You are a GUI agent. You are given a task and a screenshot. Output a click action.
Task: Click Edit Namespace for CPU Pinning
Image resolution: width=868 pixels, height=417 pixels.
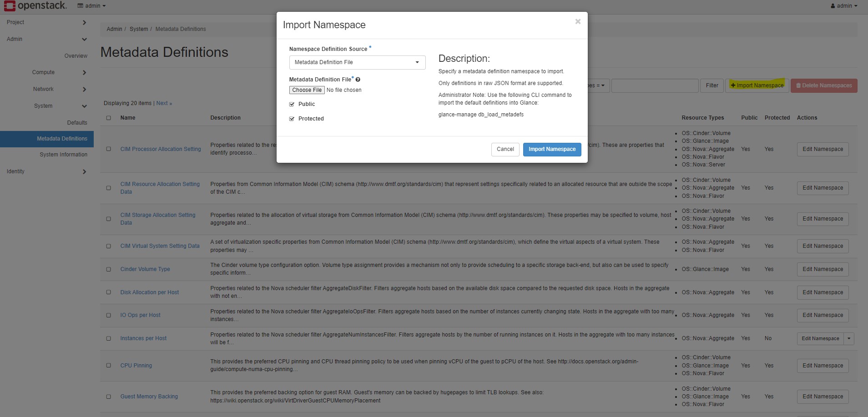point(823,366)
